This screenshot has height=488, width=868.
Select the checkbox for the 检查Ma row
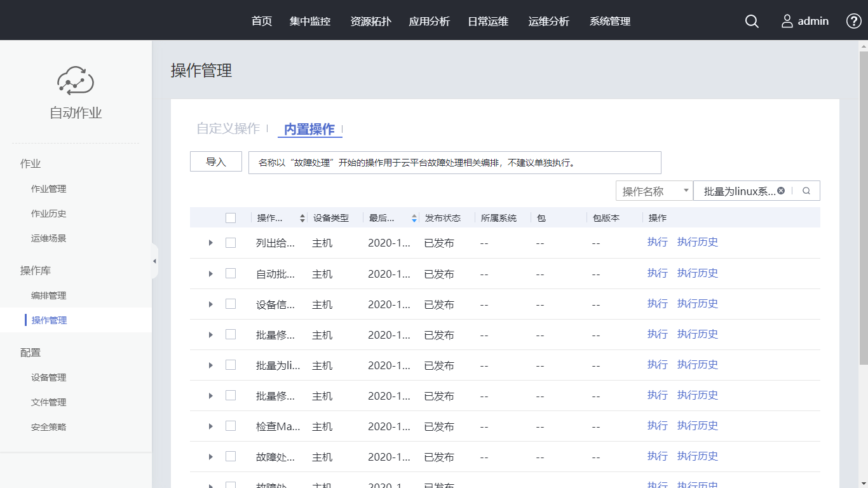click(x=231, y=426)
